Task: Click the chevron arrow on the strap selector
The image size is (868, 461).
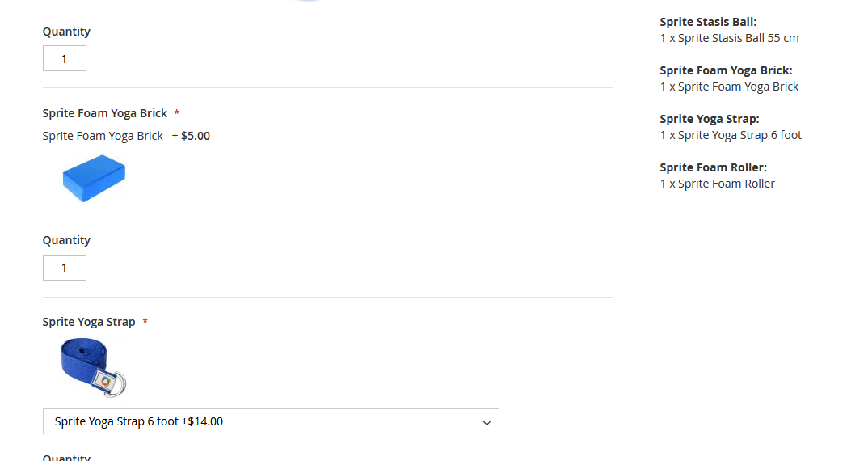Action: tap(487, 422)
